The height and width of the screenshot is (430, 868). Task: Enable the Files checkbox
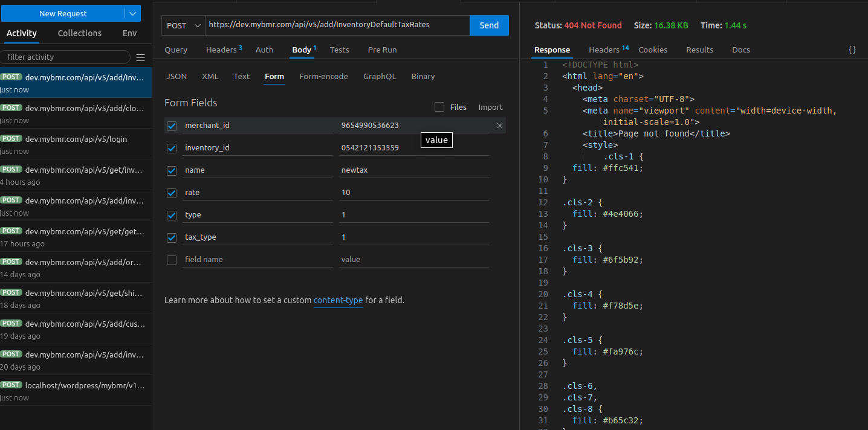(439, 107)
